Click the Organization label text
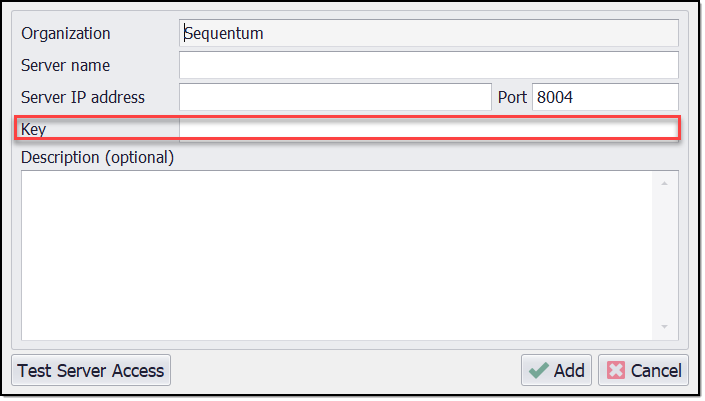This screenshot has width=705, height=401. click(x=66, y=33)
